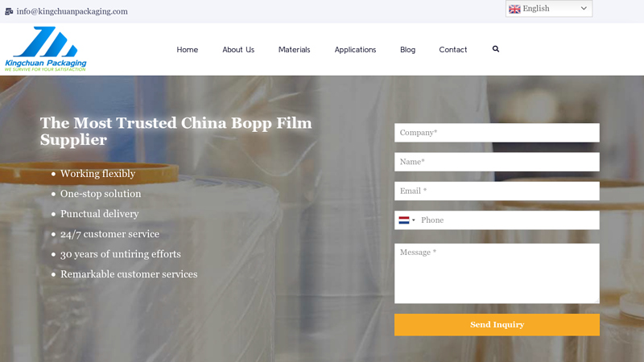Open the About Us menu item
The image size is (644, 362).
238,50
